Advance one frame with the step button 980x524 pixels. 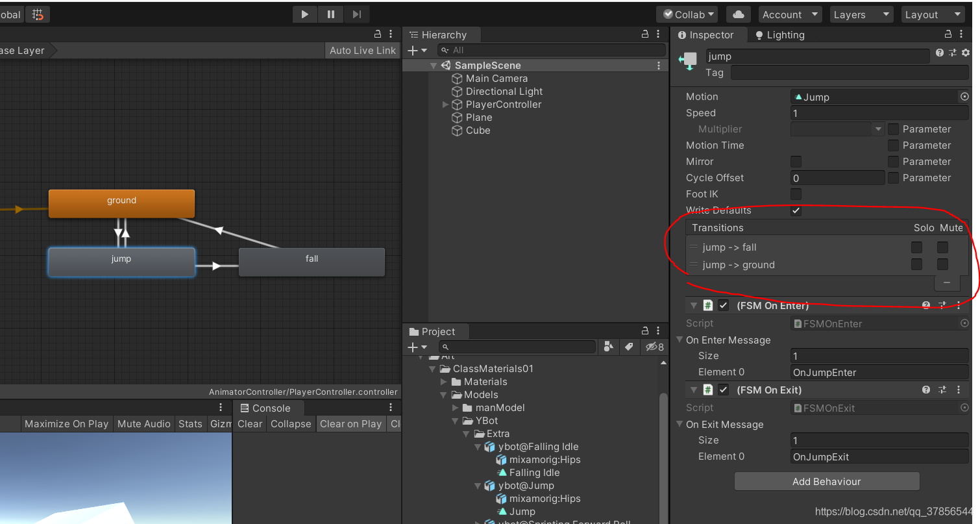tap(357, 14)
